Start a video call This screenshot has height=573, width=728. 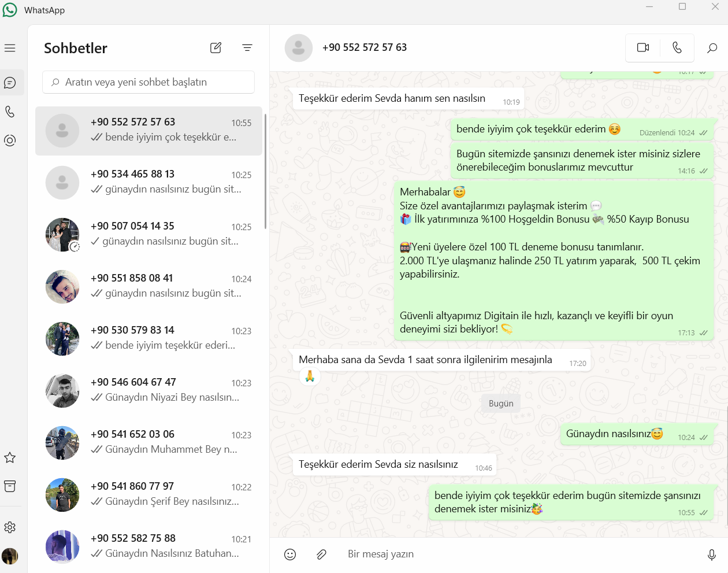tap(643, 47)
